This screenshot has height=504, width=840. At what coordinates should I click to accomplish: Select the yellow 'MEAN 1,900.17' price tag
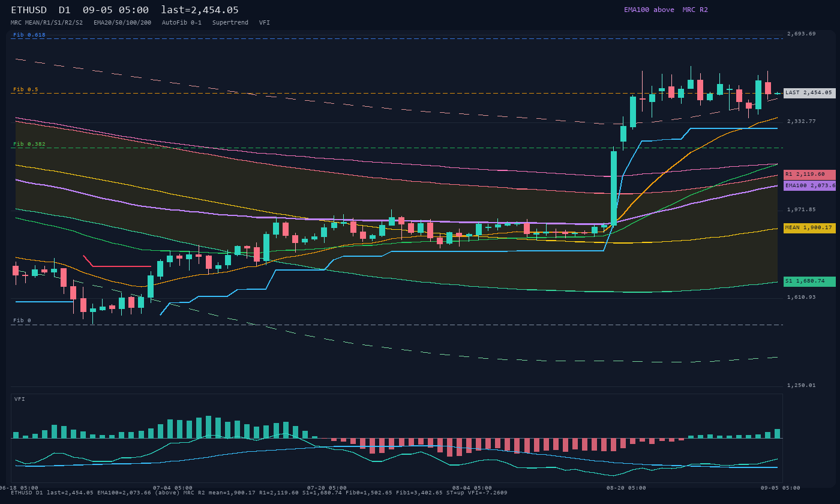tap(809, 228)
